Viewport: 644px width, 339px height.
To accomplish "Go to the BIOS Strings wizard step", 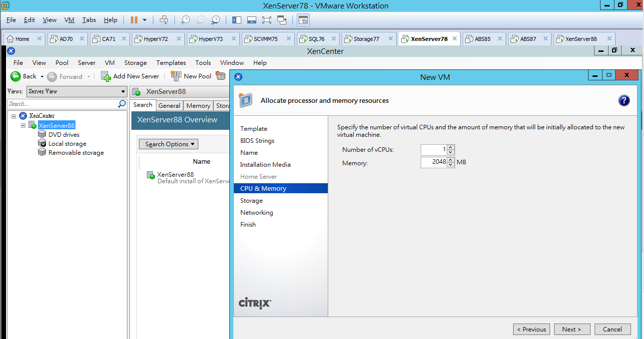I will point(257,140).
